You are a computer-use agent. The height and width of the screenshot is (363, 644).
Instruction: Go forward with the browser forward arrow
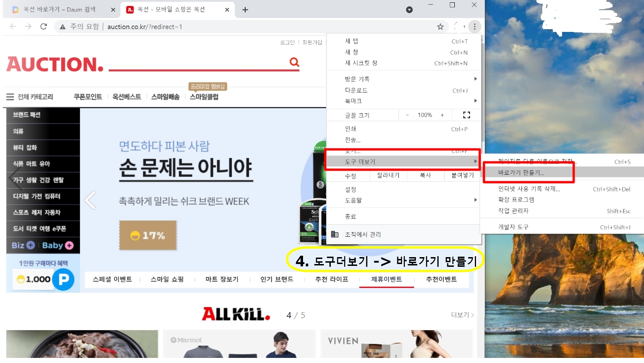click(28, 26)
